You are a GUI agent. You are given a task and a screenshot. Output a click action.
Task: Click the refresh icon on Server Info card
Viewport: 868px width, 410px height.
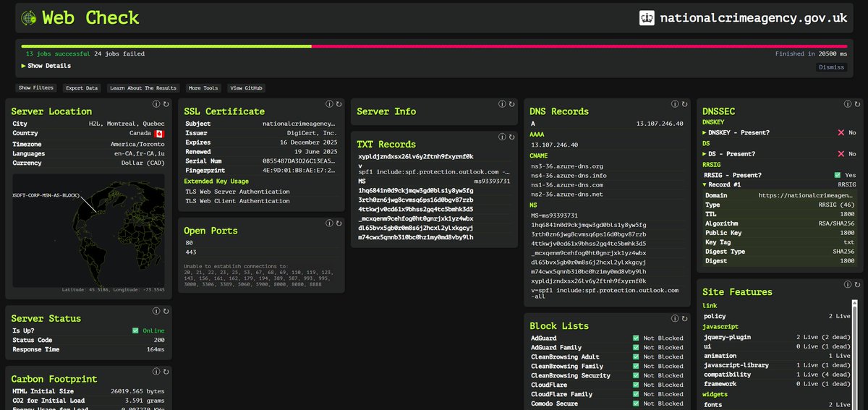pyautogui.click(x=511, y=105)
